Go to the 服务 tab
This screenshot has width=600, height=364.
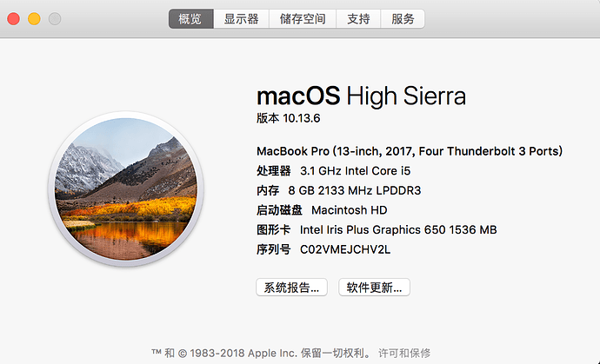403,18
